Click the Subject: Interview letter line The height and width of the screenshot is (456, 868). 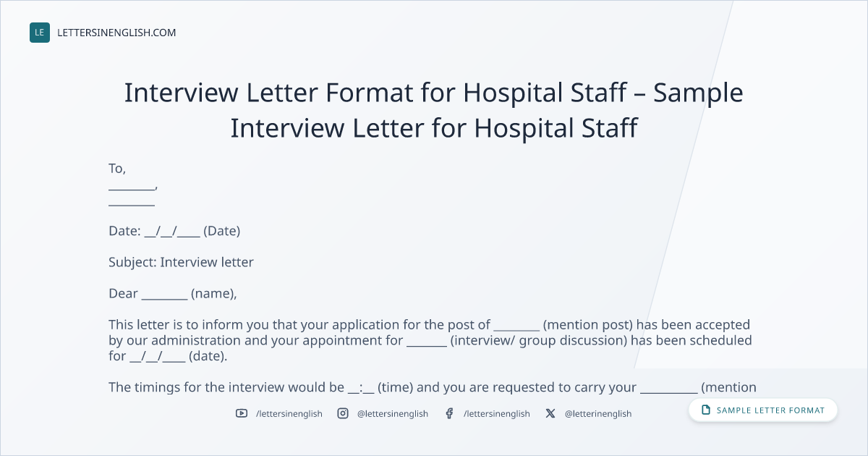(181, 262)
